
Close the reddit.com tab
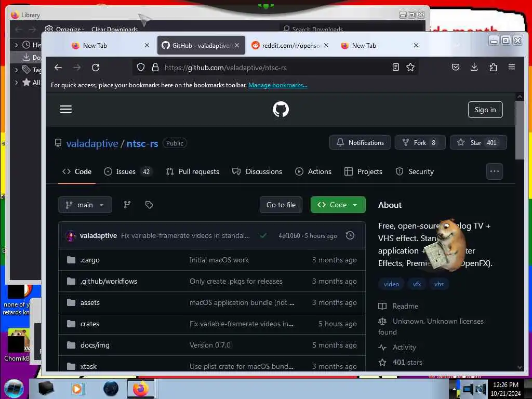pyautogui.click(x=326, y=45)
